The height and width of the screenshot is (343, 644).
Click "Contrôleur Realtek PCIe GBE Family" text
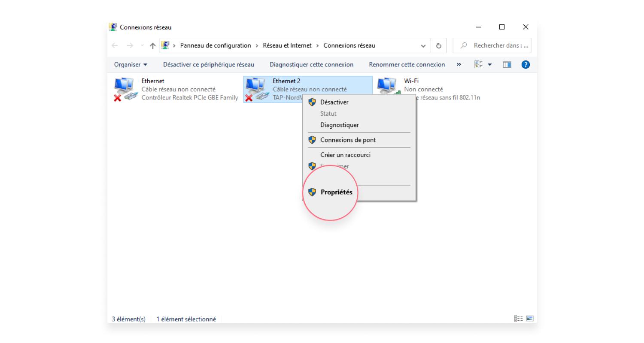pyautogui.click(x=190, y=98)
